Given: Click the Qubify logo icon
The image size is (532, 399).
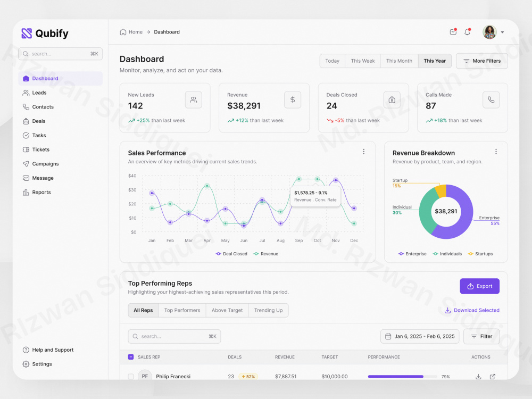Looking at the screenshot, I should pyautogui.click(x=27, y=33).
